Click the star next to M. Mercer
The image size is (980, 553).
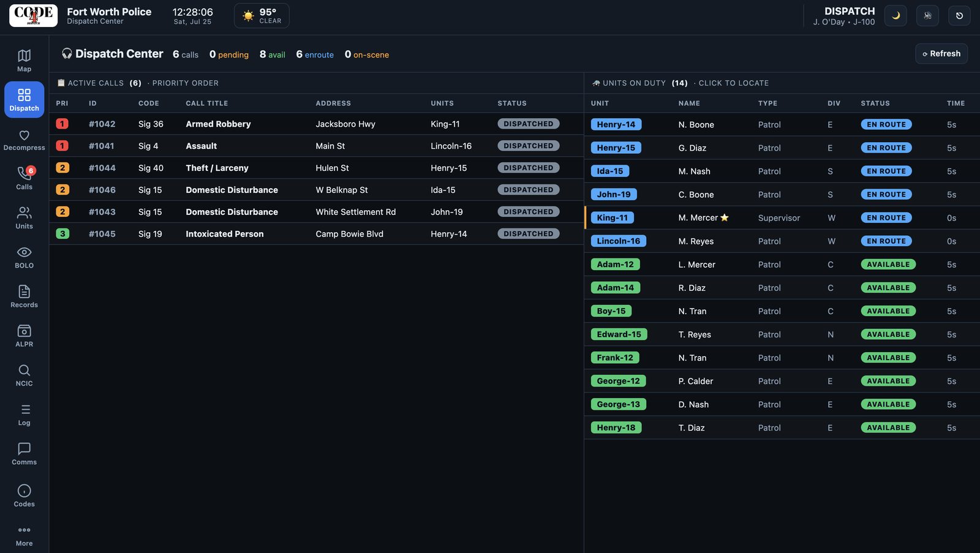[725, 217]
